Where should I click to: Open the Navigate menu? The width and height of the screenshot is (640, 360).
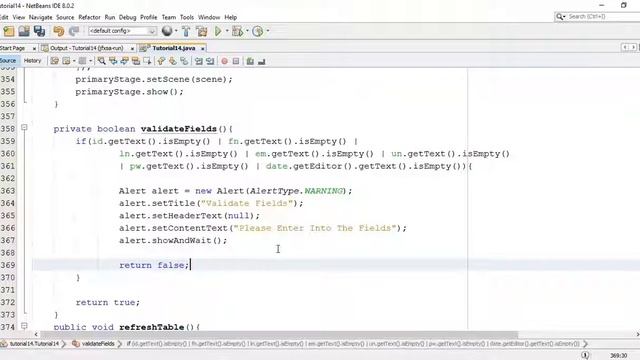click(40, 17)
